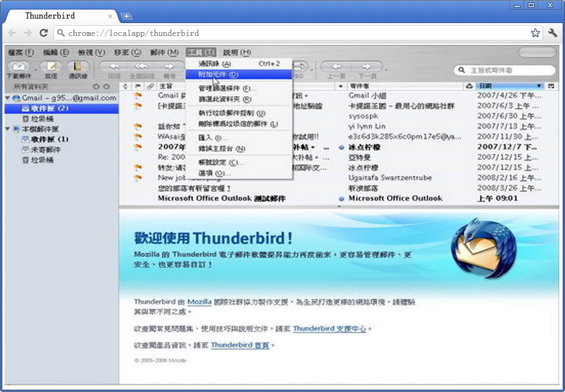565x392 pixels.
Task: Open the column picker icon at header's right end
Action: (x=551, y=86)
